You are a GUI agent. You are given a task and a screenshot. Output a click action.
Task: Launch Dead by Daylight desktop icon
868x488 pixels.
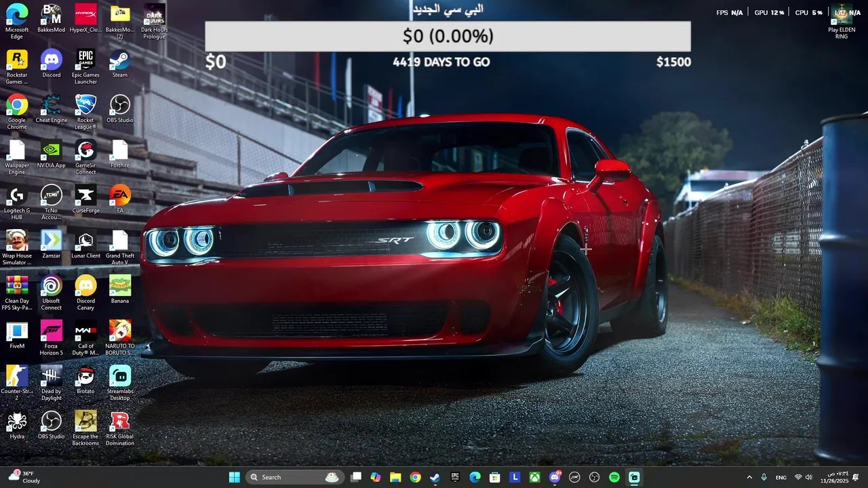(x=51, y=383)
